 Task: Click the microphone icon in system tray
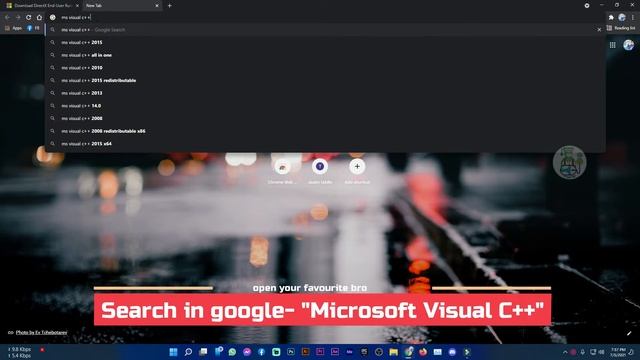pyautogui.click(x=582, y=352)
